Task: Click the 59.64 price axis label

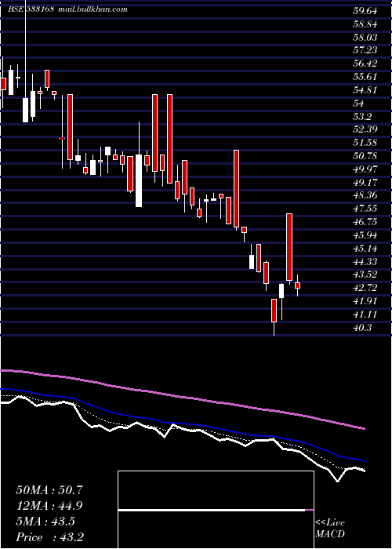Action: coord(365,11)
